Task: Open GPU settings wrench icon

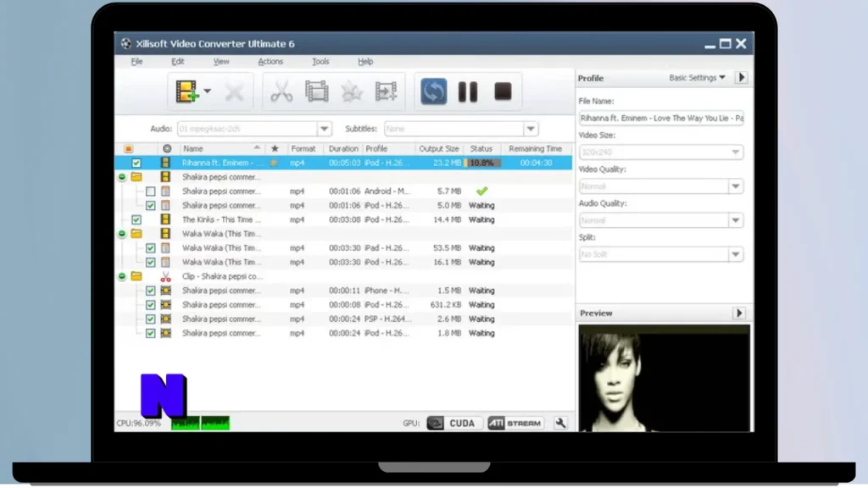Action: tap(560, 424)
